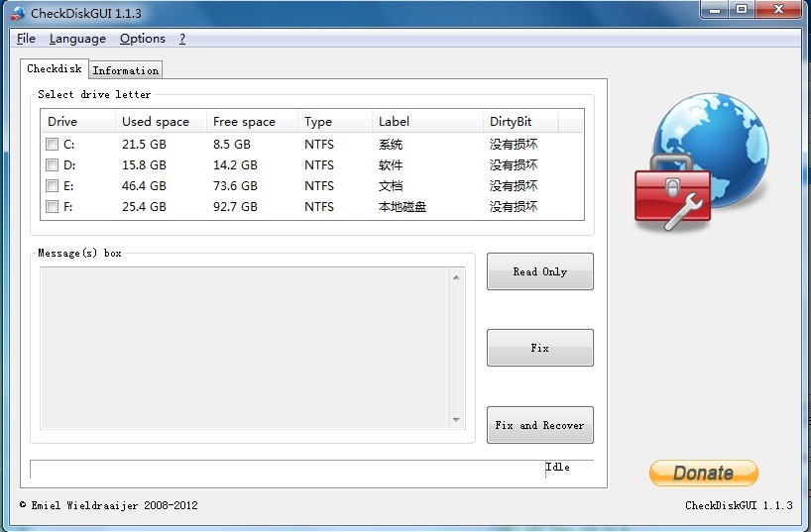Image resolution: width=811 pixels, height=532 pixels.
Task: Select the E: drive checkbox
Action: (52, 186)
